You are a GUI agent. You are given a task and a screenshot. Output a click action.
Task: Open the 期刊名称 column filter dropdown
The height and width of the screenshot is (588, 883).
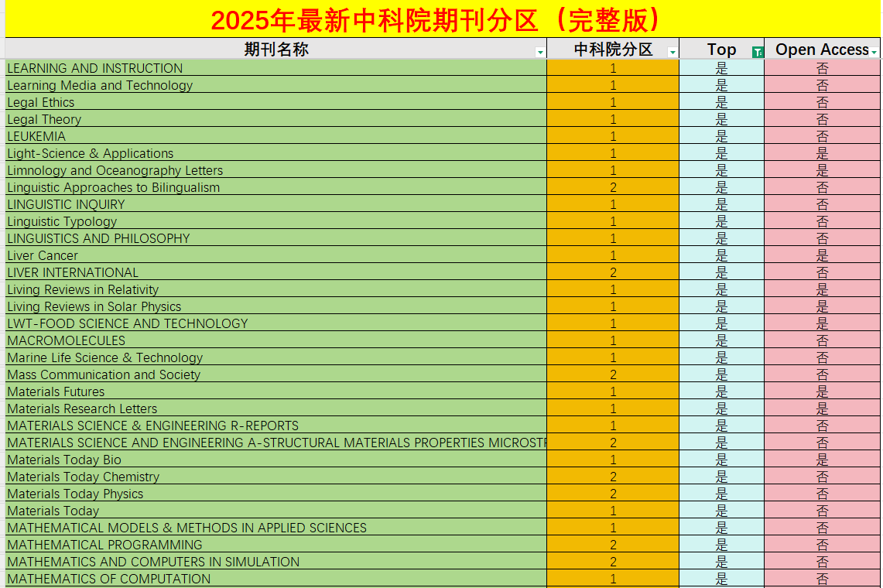(x=540, y=50)
